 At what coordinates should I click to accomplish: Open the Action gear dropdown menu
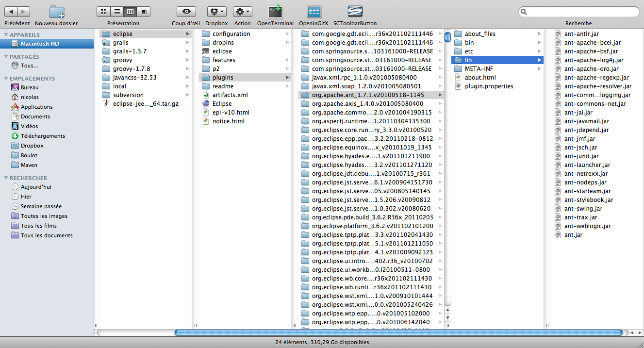[x=242, y=11]
